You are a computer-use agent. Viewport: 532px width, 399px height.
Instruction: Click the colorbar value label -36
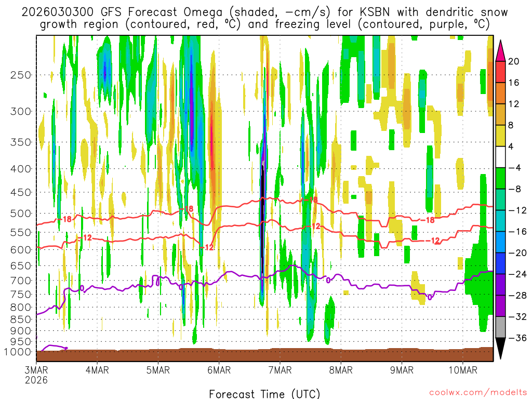(517, 338)
